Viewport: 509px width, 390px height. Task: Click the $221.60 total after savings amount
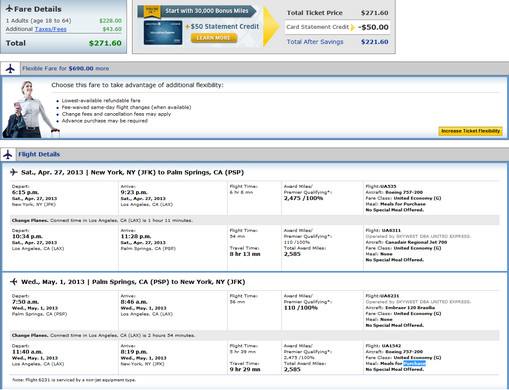click(x=375, y=42)
